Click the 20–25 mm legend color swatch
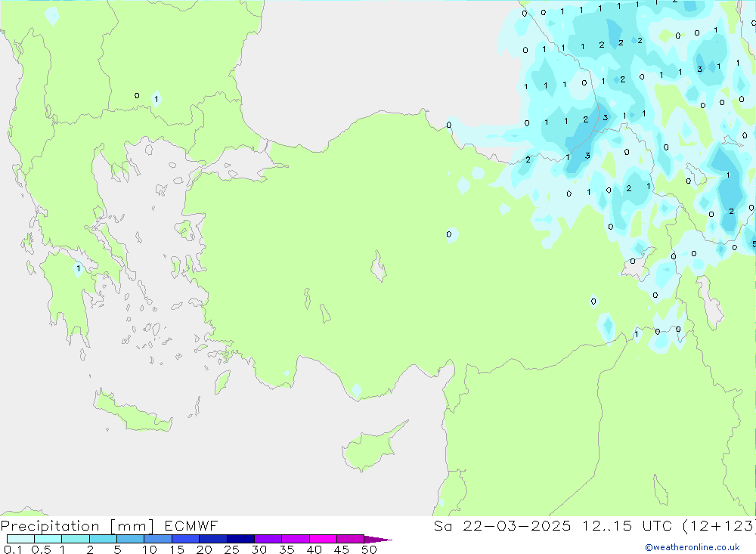The height and width of the screenshot is (554, 756). point(213,539)
